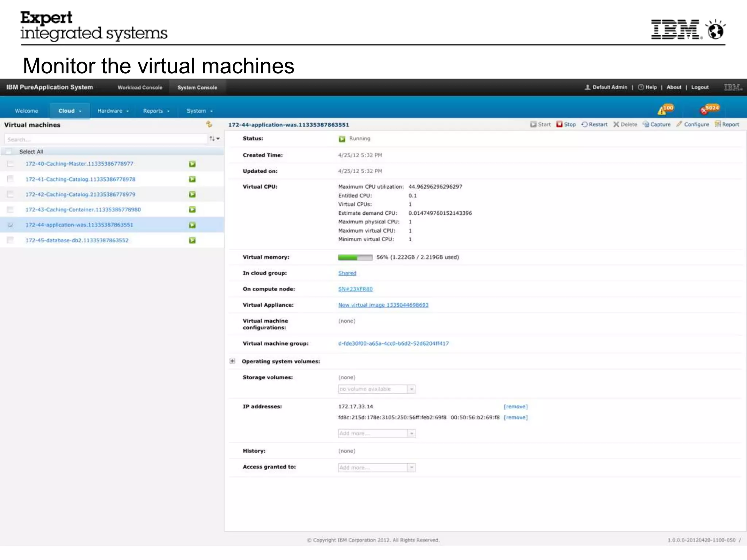Image resolution: width=747 pixels, height=560 pixels.
Task: Remove the fd8c:215d IPv6 address
Action: (515, 417)
